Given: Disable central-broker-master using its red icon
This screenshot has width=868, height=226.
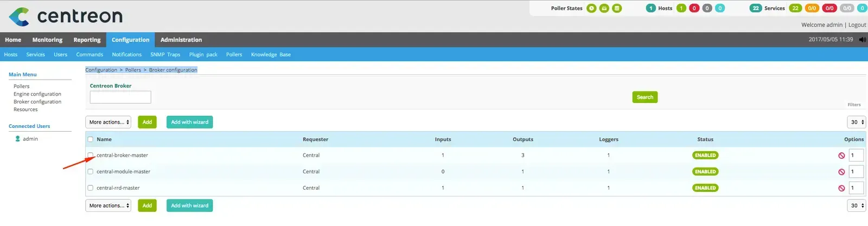Looking at the screenshot, I should pos(841,156).
